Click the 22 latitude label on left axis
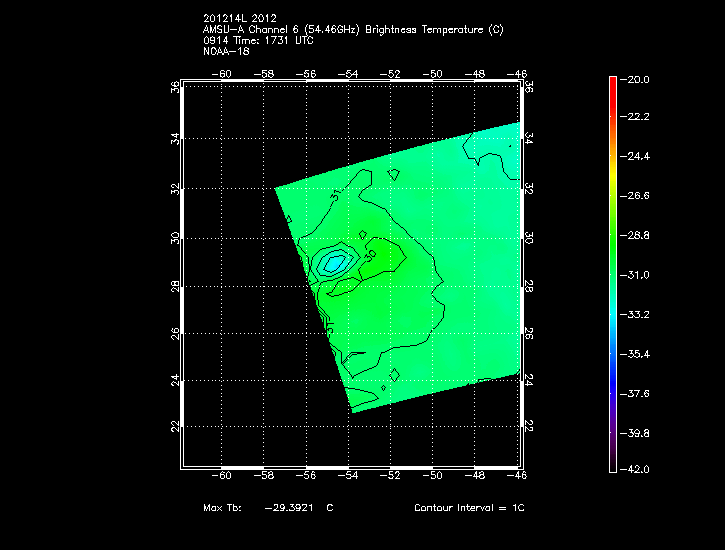The image size is (725, 550). tap(176, 426)
